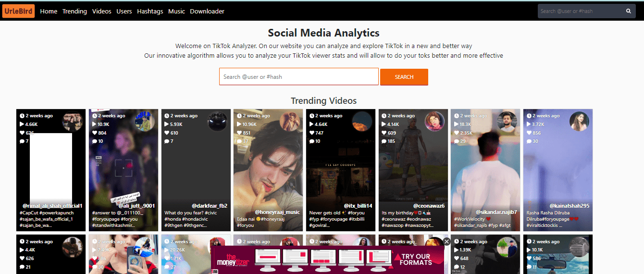Click the avatar of @sikandar.najib7
This screenshot has width=644, height=274.
(507, 122)
